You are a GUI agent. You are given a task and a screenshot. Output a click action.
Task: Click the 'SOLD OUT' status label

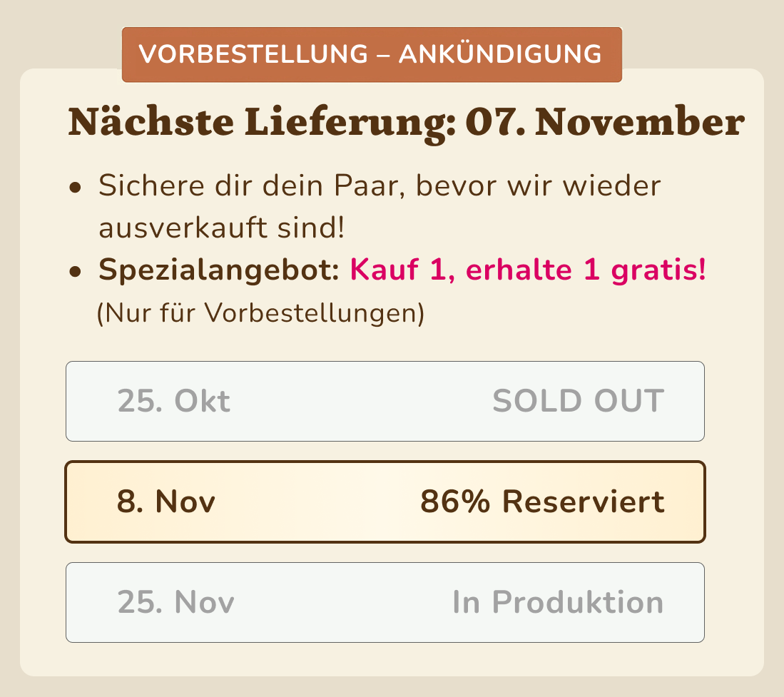(x=578, y=402)
